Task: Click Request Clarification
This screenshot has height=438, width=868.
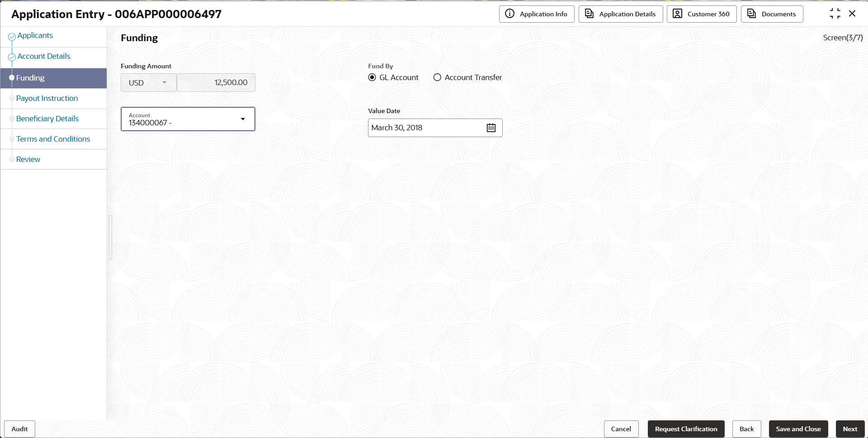Action: tap(686, 429)
